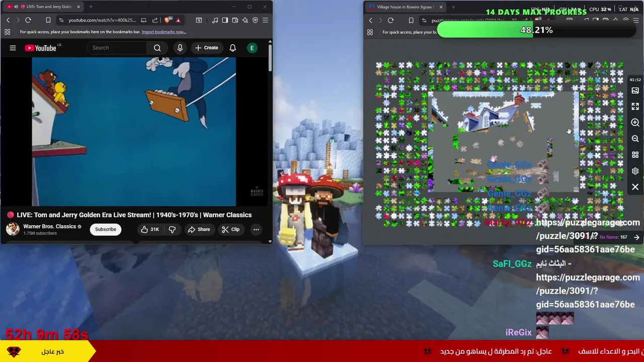Start voice search with microphone icon
This screenshot has height=362, width=644.
tap(180, 48)
